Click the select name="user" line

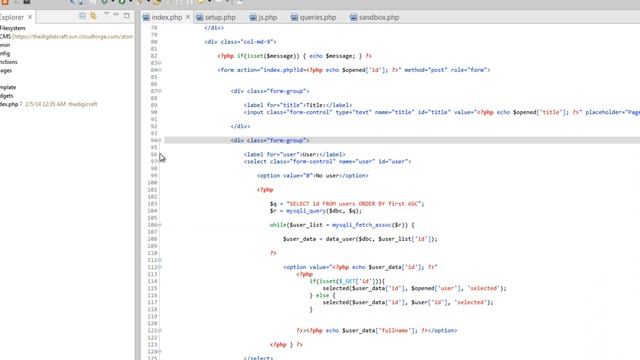(x=327, y=162)
